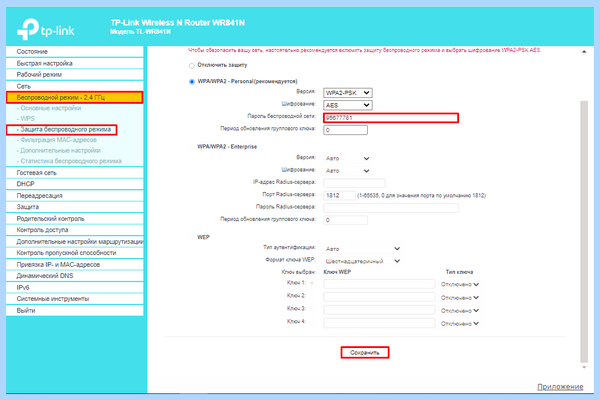
Task: Open WEP key format dropdown
Action: (x=363, y=261)
